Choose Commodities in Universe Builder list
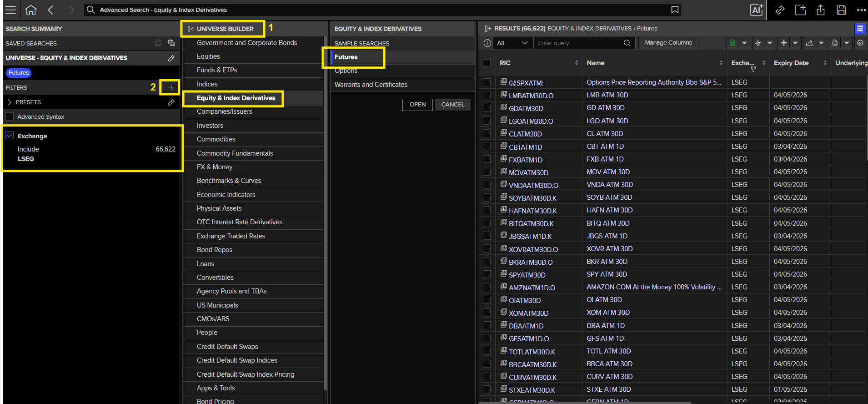Viewport: 868px width, 404px height. click(x=216, y=139)
